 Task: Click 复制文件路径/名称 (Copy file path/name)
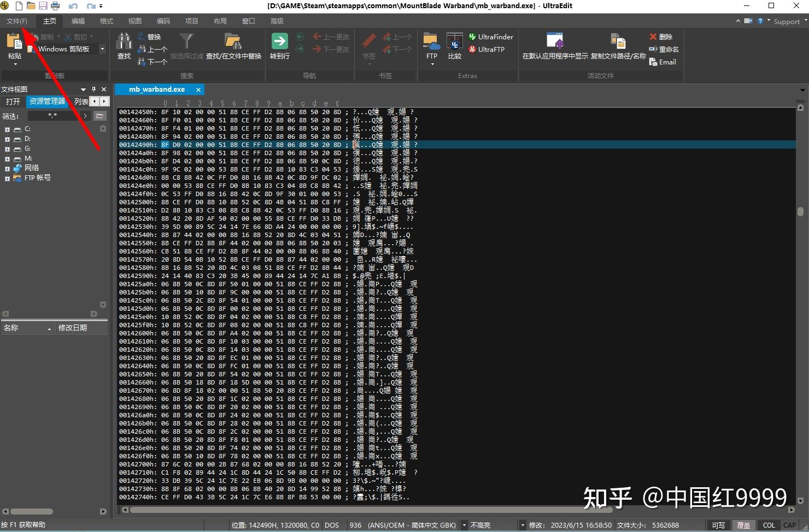[x=618, y=46]
